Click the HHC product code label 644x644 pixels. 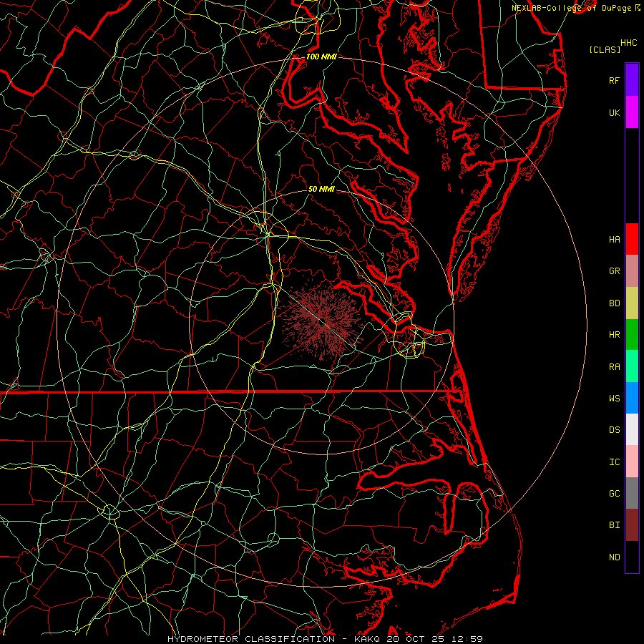tap(628, 43)
